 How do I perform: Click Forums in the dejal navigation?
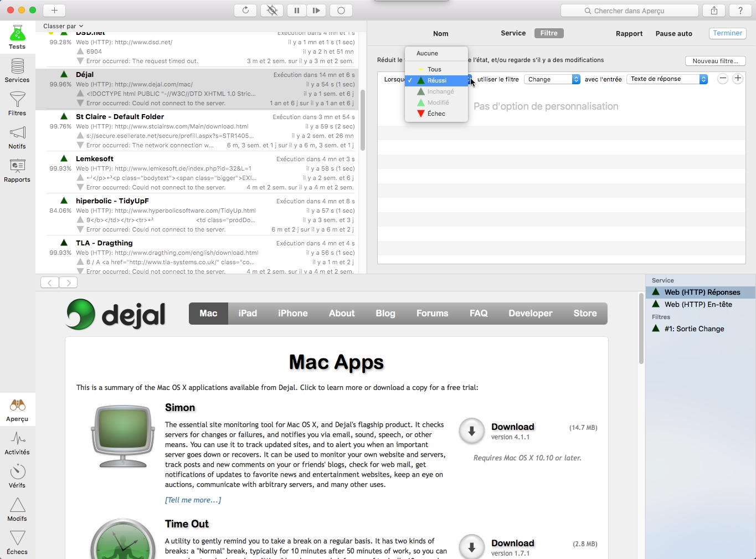[x=433, y=314]
